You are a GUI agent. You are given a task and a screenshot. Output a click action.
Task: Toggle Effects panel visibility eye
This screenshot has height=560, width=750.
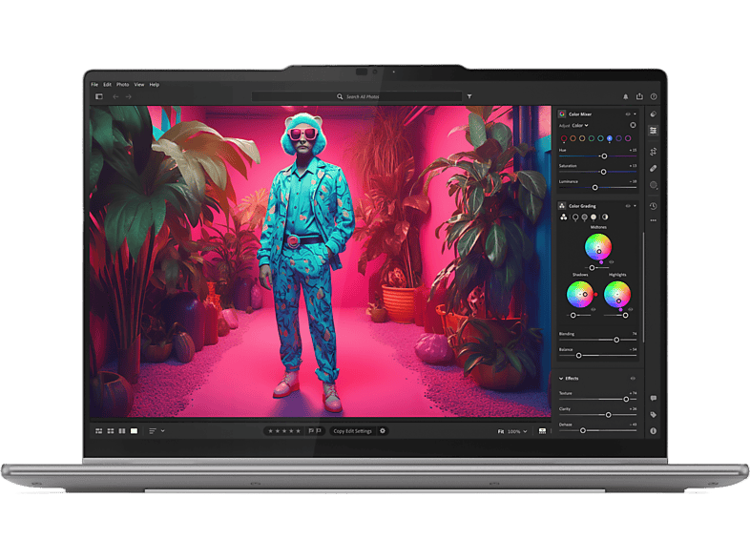pos(633,379)
